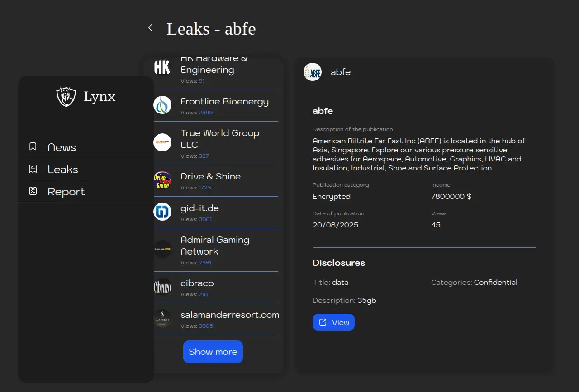
Task: Click the Leaks document icon in sidebar
Action: tap(33, 169)
